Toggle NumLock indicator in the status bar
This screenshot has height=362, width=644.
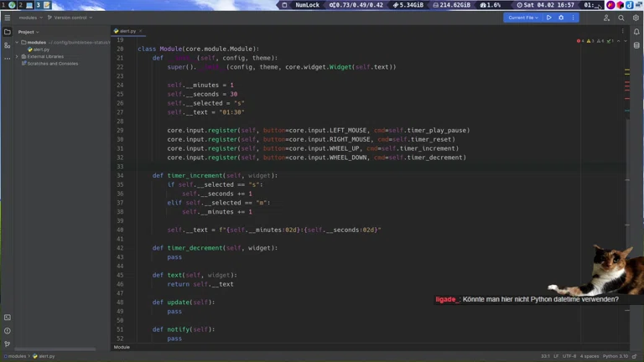pyautogui.click(x=307, y=5)
